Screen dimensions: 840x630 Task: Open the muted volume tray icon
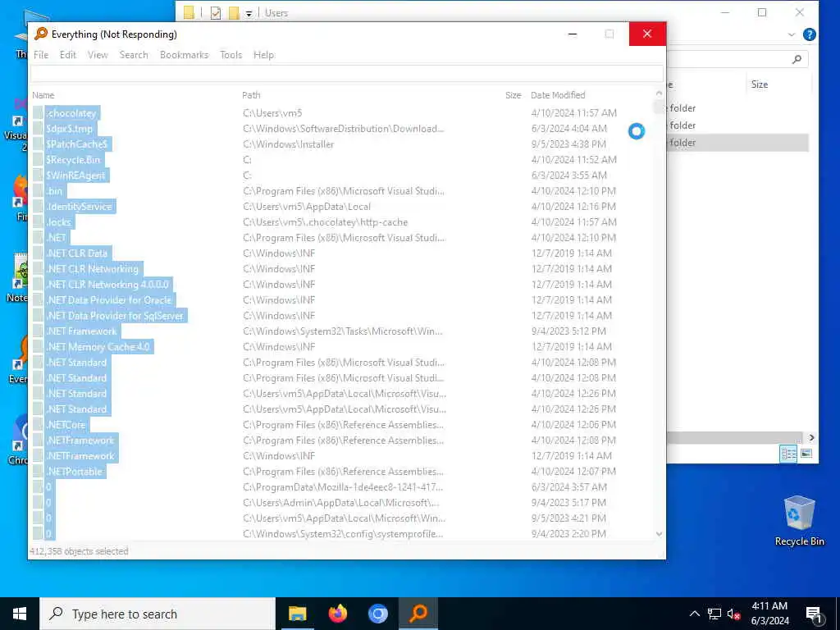tap(733, 614)
